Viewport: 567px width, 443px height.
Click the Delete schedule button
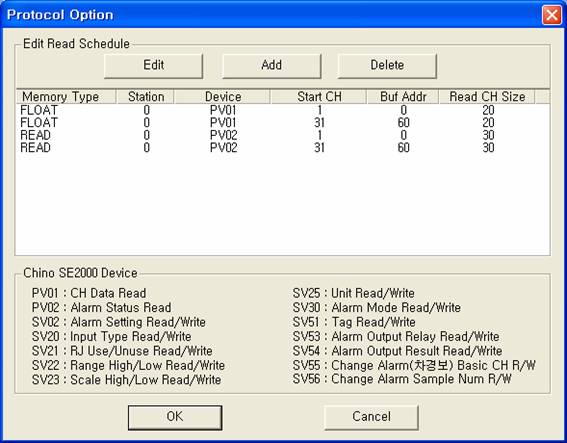click(387, 66)
